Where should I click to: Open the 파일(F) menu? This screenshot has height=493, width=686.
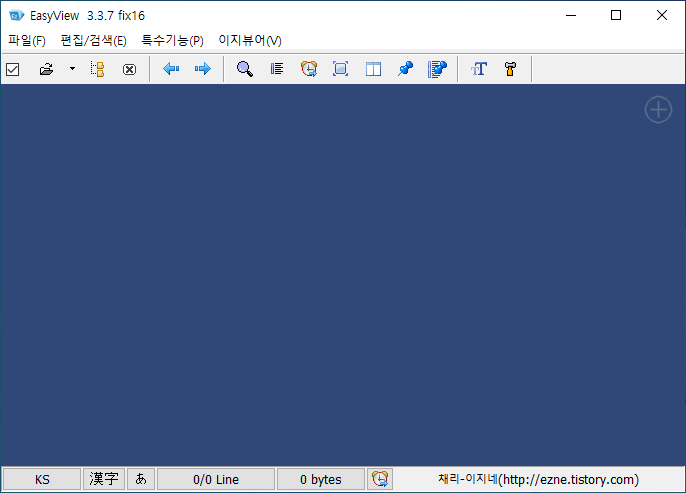click(x=27, y=41)
